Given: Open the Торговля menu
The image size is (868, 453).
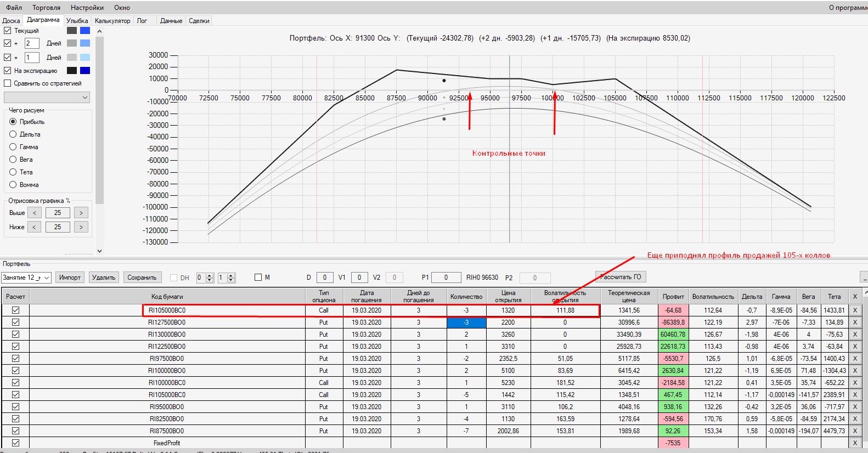Looking at the screenshot, I should (47, 8).
